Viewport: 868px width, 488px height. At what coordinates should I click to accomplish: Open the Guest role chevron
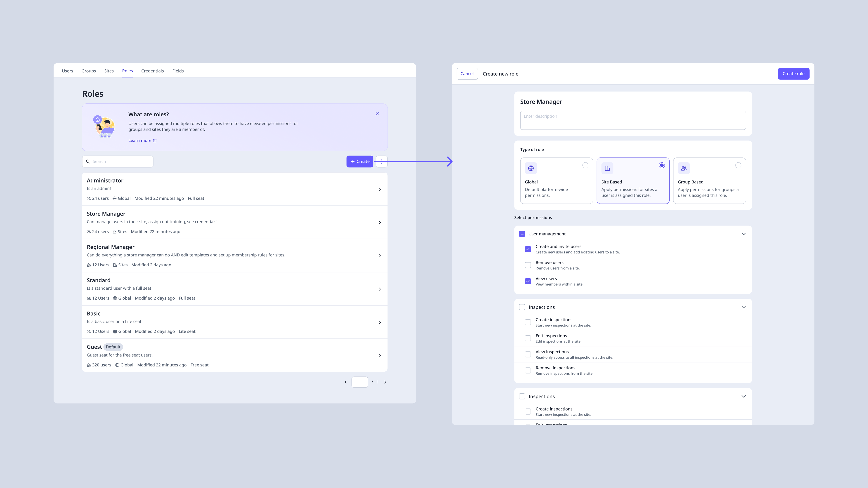click(380, 356)
